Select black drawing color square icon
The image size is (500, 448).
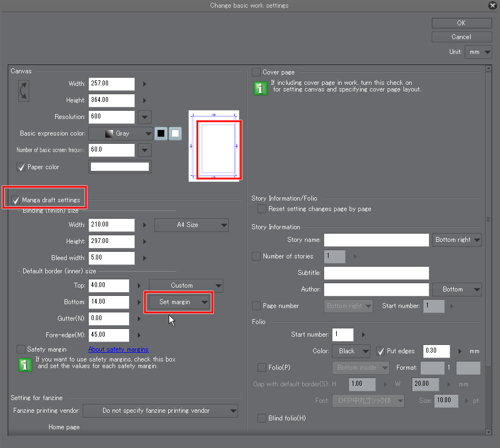tap(161, 133)
